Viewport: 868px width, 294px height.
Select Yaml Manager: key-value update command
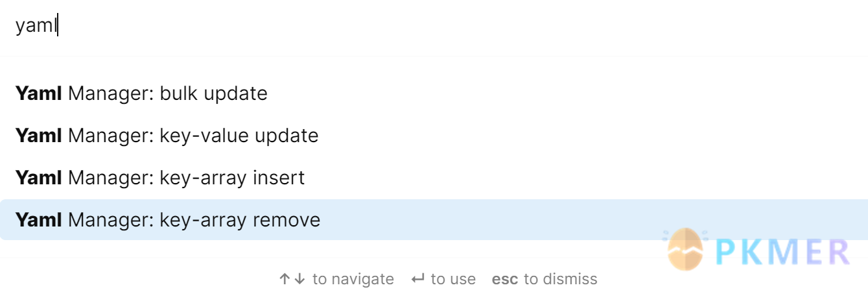434,136
